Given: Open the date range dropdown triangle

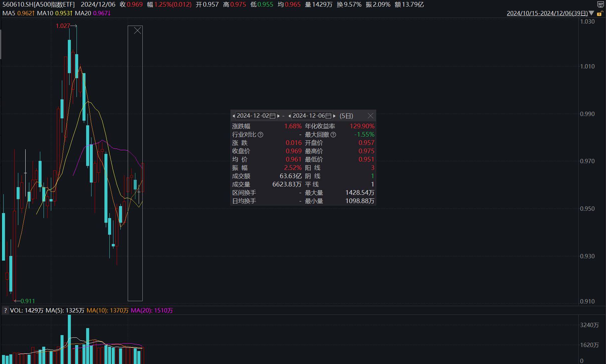Looking at the screenshot, I should click(592, 13).
